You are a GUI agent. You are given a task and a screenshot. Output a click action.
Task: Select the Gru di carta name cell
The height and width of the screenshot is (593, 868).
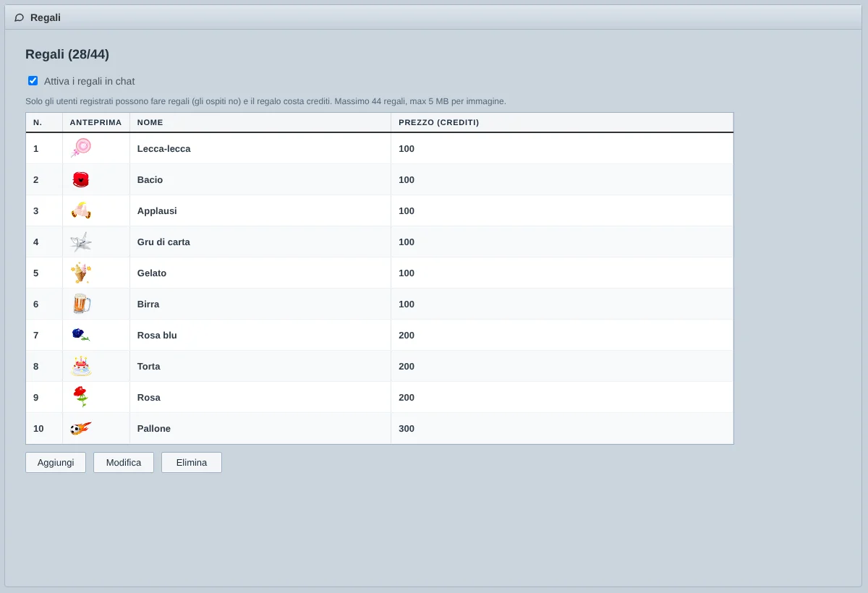(x=260, y=242)
